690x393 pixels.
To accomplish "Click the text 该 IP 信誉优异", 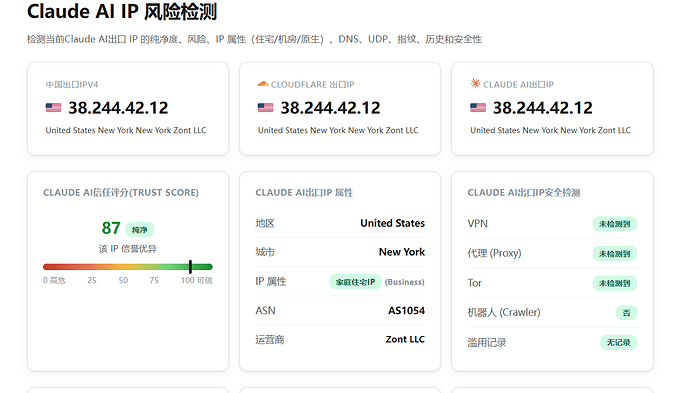I will pos(128,249).
